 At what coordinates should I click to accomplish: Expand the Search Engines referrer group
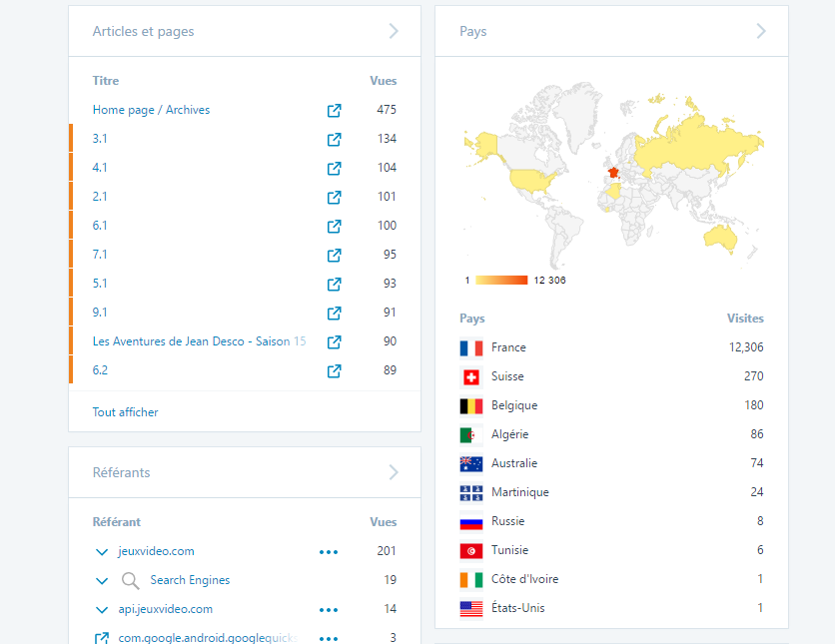(x=102, y=581)
